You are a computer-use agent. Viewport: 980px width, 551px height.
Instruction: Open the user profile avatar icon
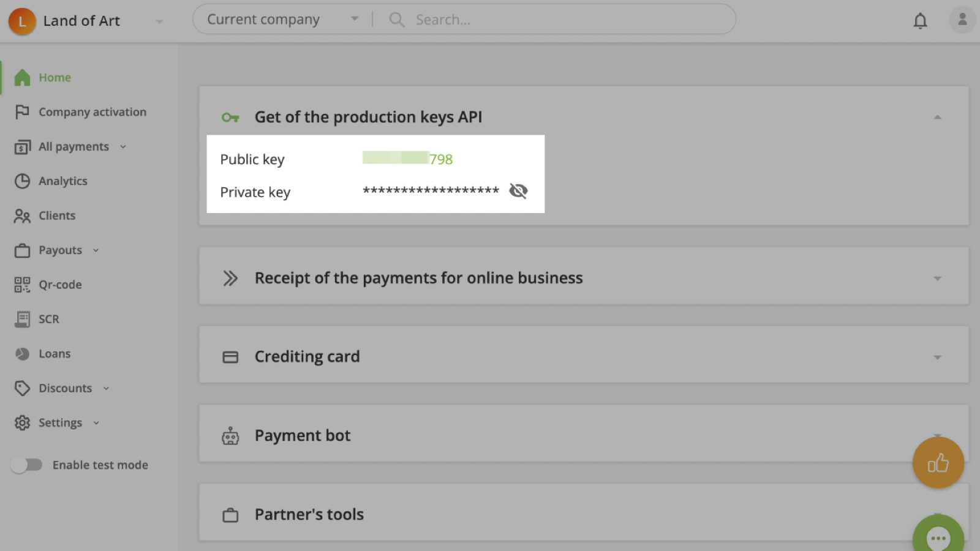click(962, 20)
